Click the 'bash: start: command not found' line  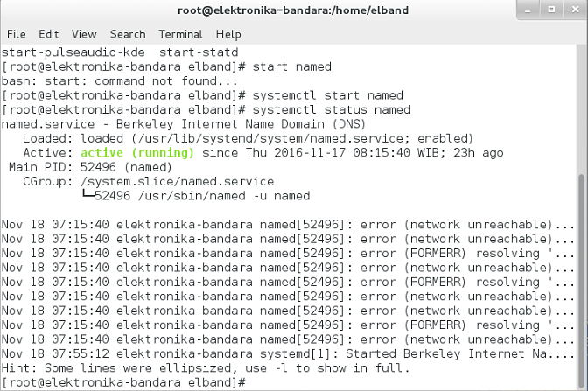click(x=119, y=81)
